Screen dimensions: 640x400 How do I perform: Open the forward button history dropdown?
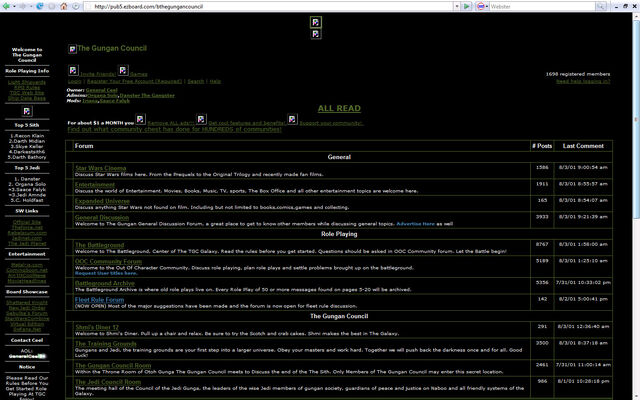pos(31,6)
